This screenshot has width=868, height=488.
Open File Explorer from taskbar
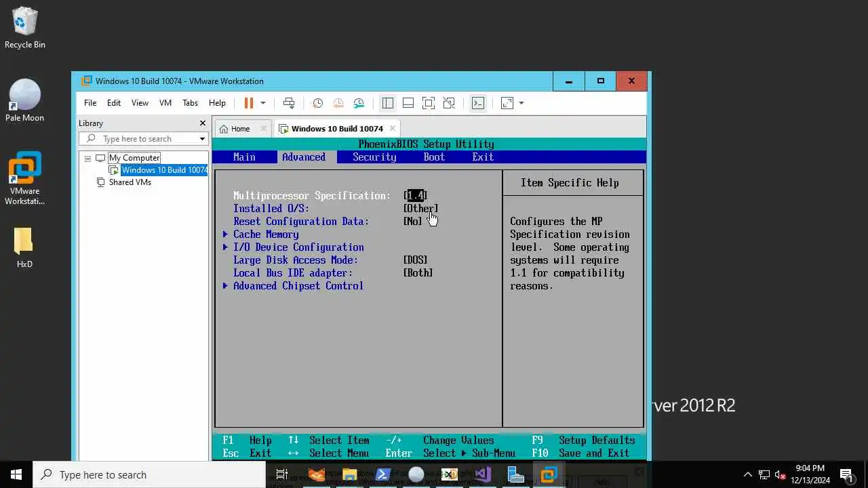coord(349,474)
